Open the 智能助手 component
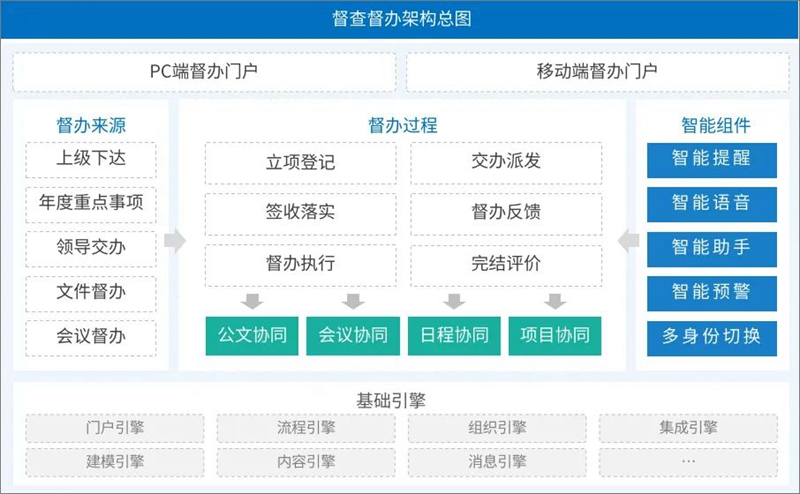Image resolution: width=800 pixels, height=494 pixels. [x=711, y=247]
